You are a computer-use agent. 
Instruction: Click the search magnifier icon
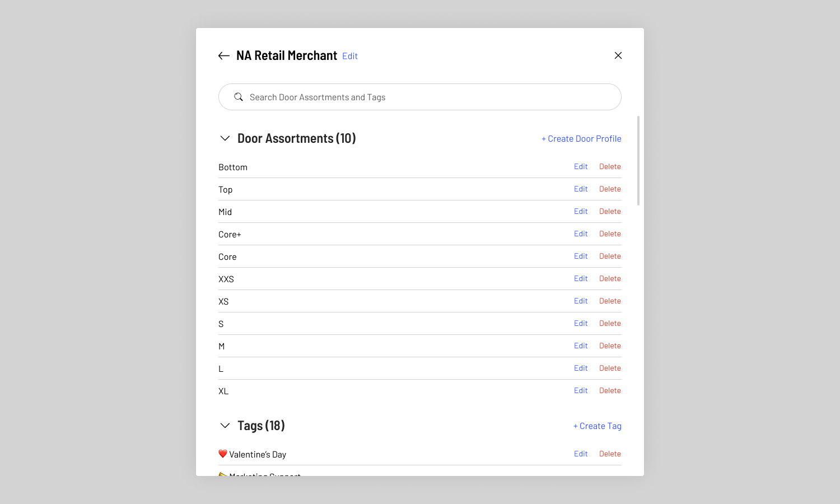[x=239, y=97]
